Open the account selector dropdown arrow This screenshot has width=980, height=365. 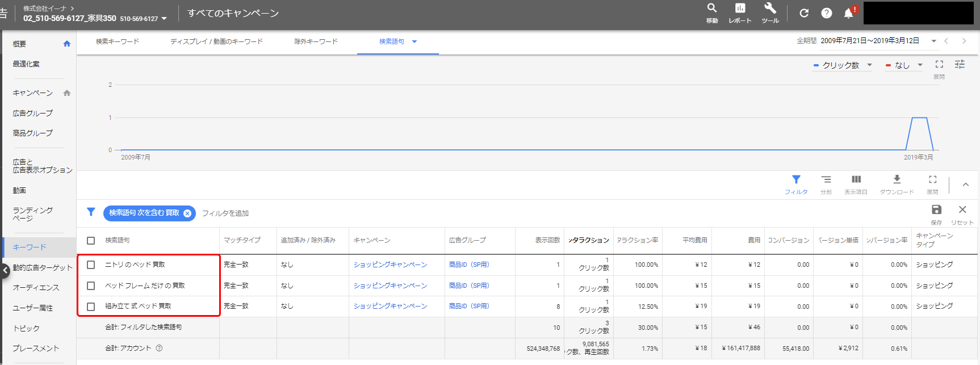click(164, 19)
